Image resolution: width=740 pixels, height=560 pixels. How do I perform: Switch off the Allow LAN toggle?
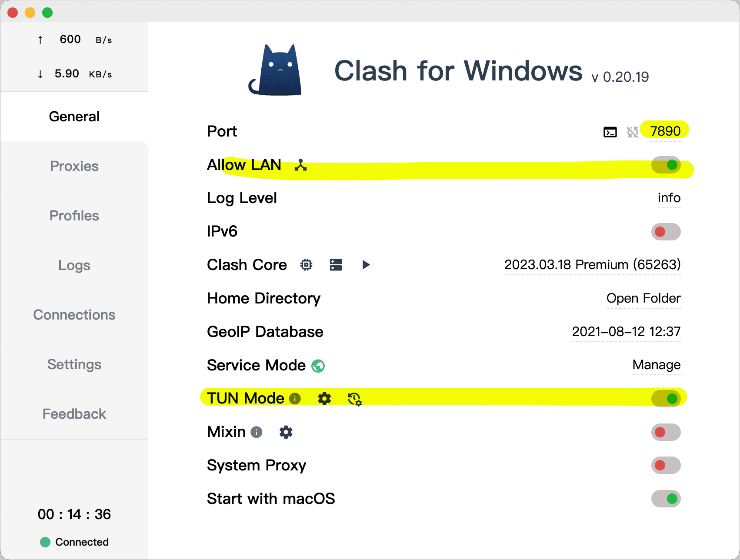[666, 165]
